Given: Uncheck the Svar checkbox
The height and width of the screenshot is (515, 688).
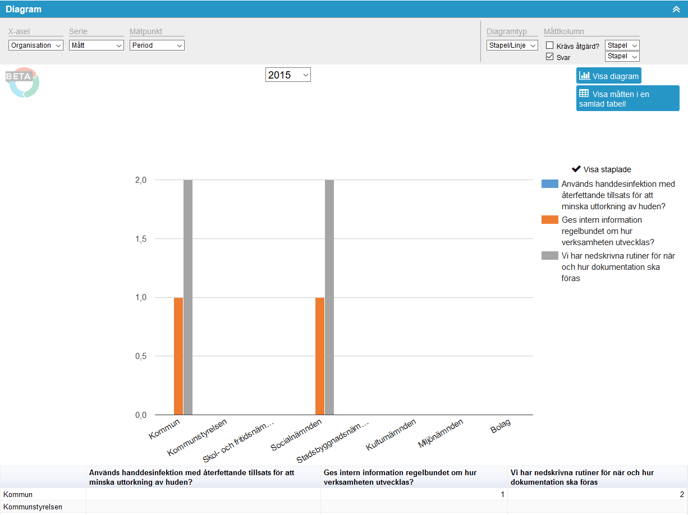Looking at the screenshot, I should (x=550, y=57).
